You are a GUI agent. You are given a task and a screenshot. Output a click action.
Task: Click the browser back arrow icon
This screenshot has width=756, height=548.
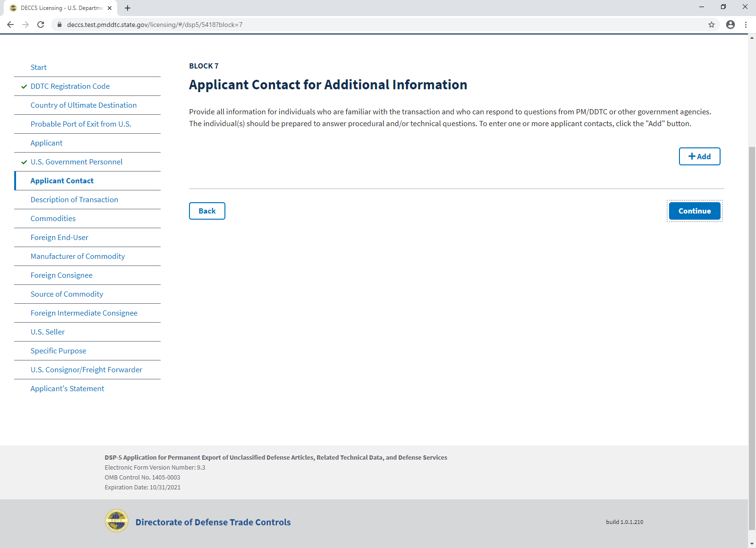click(x=10, y=25)
